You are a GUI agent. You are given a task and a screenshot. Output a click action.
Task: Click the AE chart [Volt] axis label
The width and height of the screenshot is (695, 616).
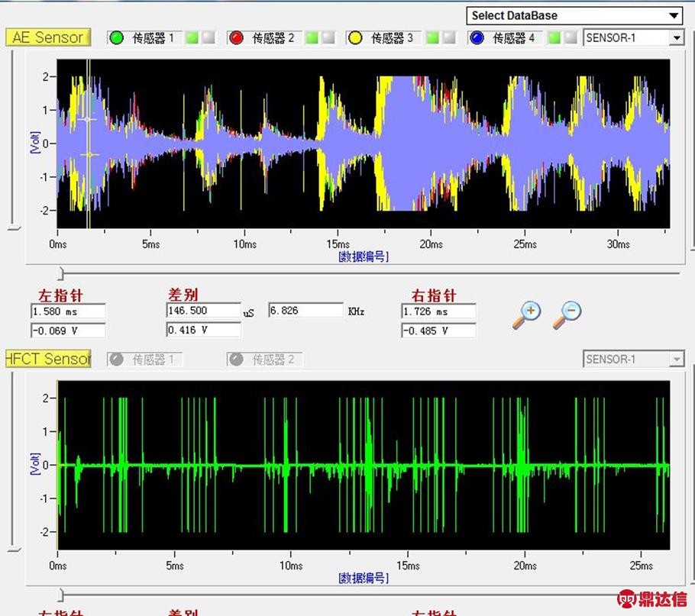pos(34,142)
